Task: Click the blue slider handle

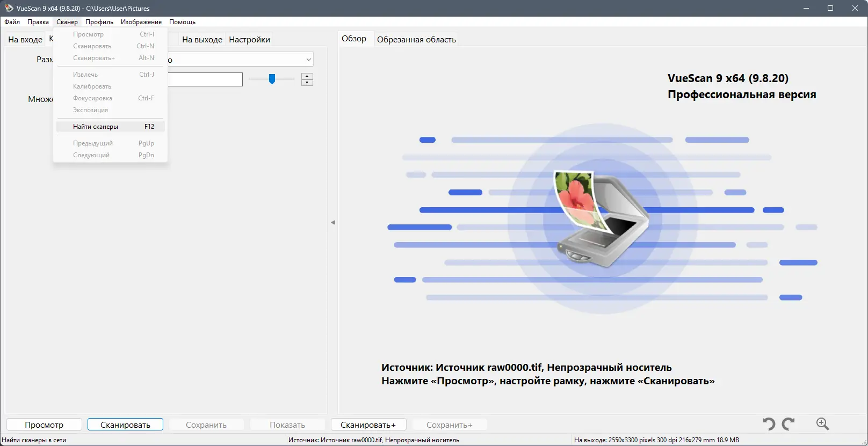Action: click(272, 79)
